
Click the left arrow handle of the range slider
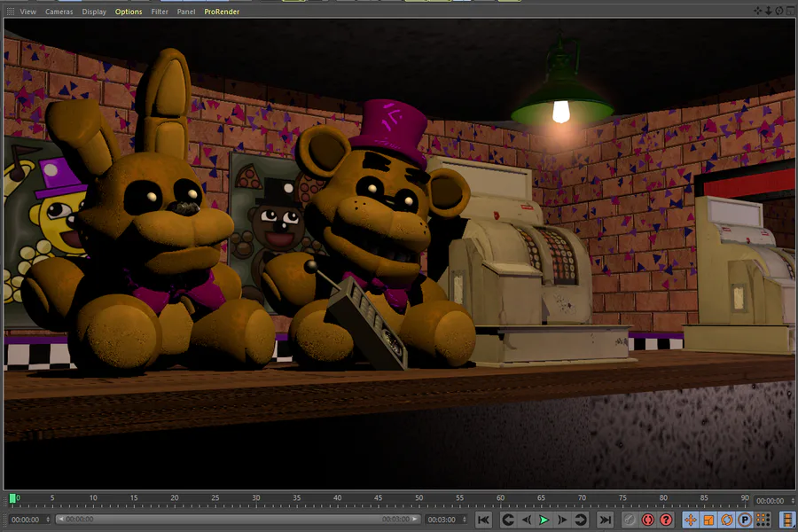click(x=60, y=520)
